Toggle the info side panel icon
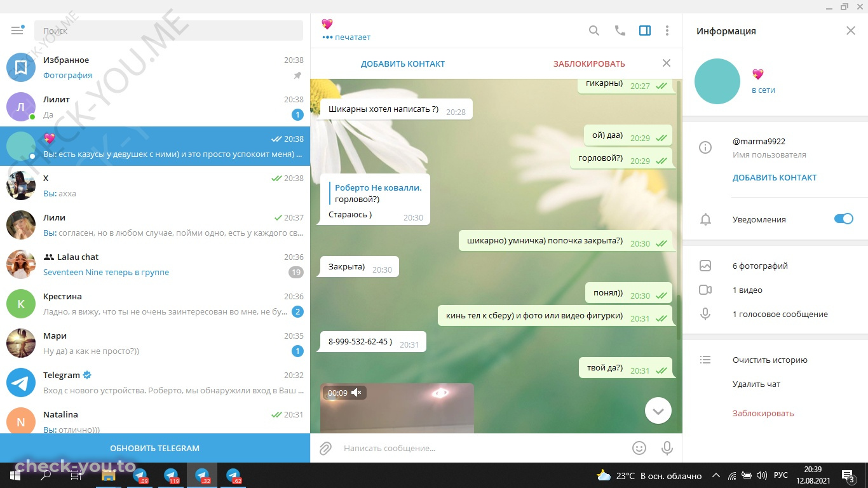Image resolution: width=868 pixels, height=488 pixels. (x=645, y=30)
